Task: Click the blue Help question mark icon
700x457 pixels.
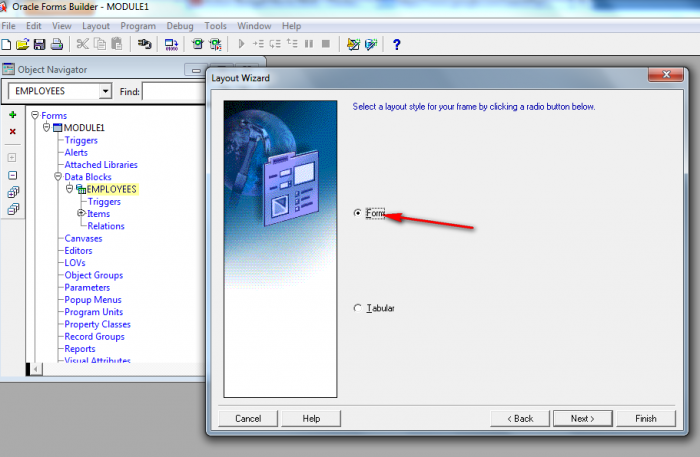Action: 396,44
